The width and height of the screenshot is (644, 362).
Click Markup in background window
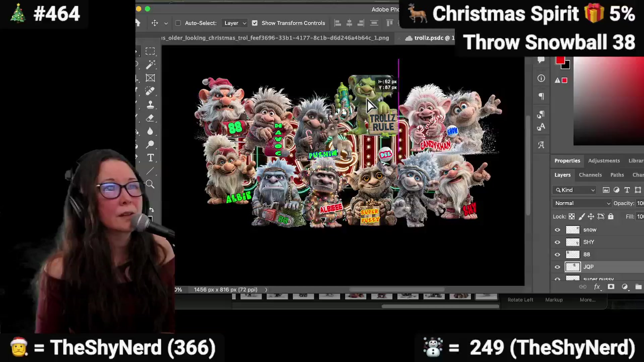[x=554, y=300]
